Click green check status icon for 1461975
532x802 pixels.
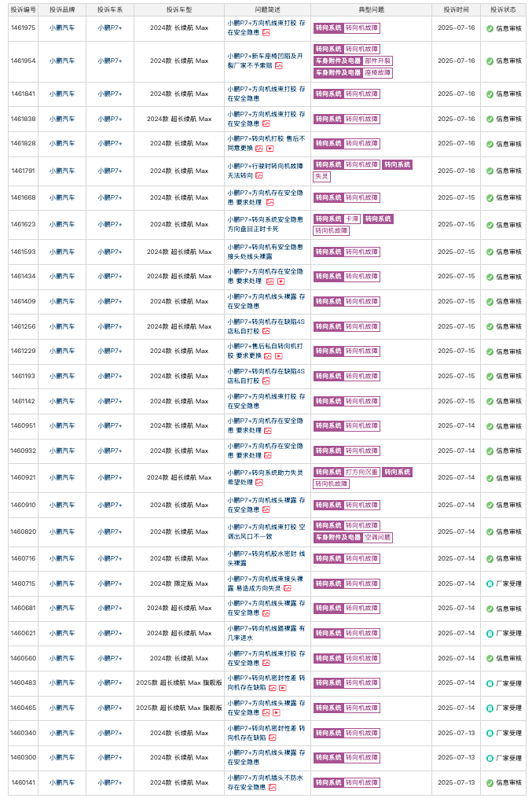point(490,28)
